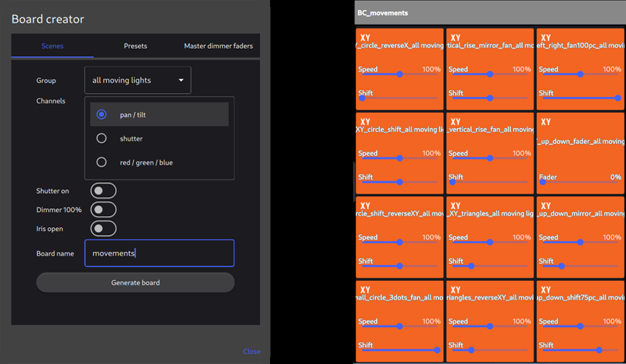Click XY icon on circle_3dots_fan scene tile
Screen dimensions: 626x364
coord(365,290)
